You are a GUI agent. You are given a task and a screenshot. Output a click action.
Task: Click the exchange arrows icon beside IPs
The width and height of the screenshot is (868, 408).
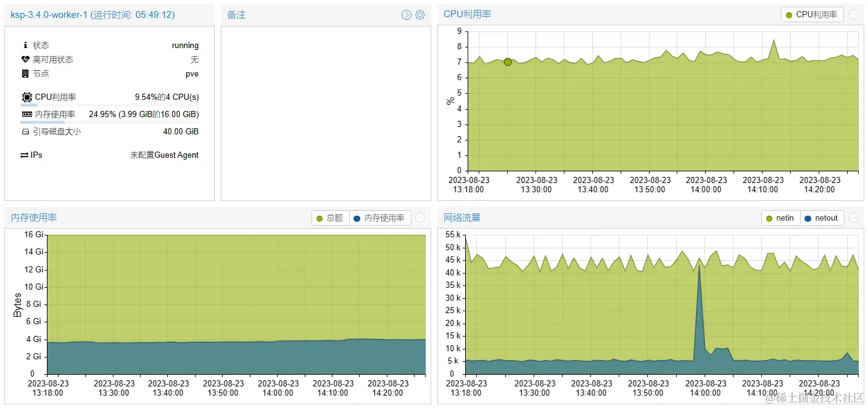click(x=24, y=155)
